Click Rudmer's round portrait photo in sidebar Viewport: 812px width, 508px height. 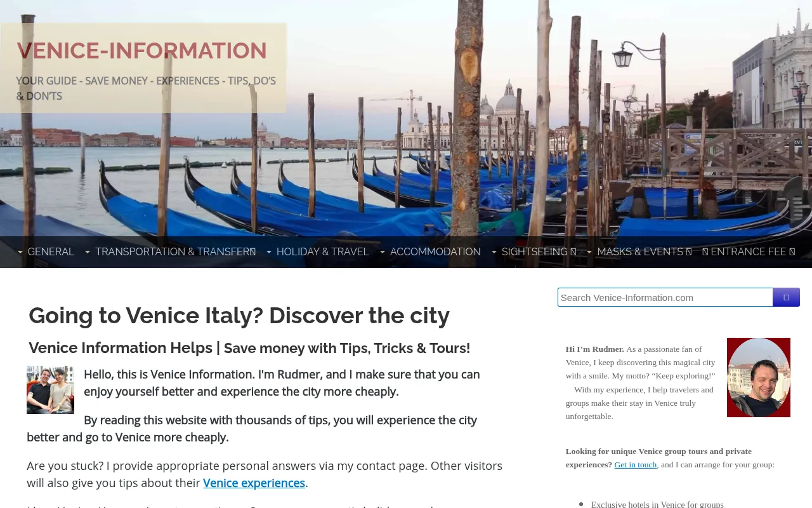pos(759,377)
